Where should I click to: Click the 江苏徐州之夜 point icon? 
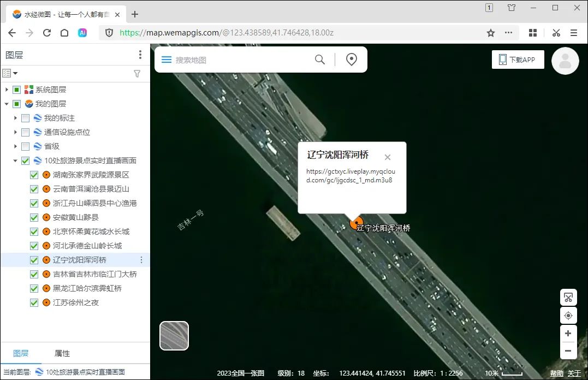[x=46, y=302]
